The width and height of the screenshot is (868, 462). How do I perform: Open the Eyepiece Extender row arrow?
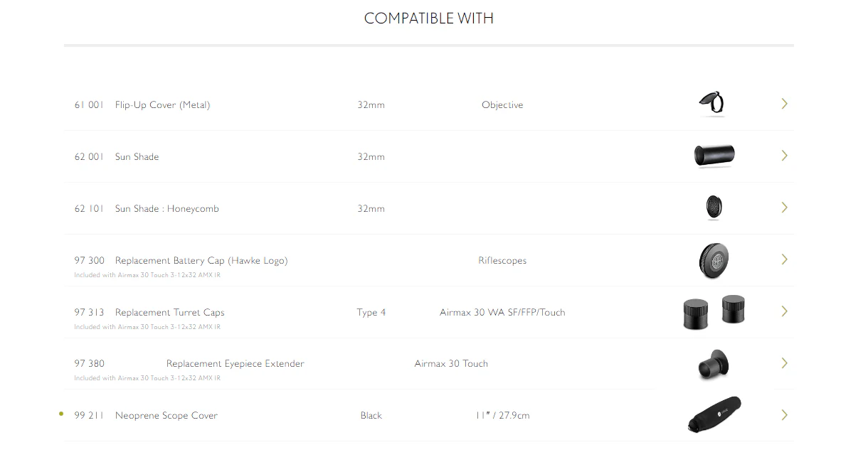pyautogui.click(x=785, y=363)
